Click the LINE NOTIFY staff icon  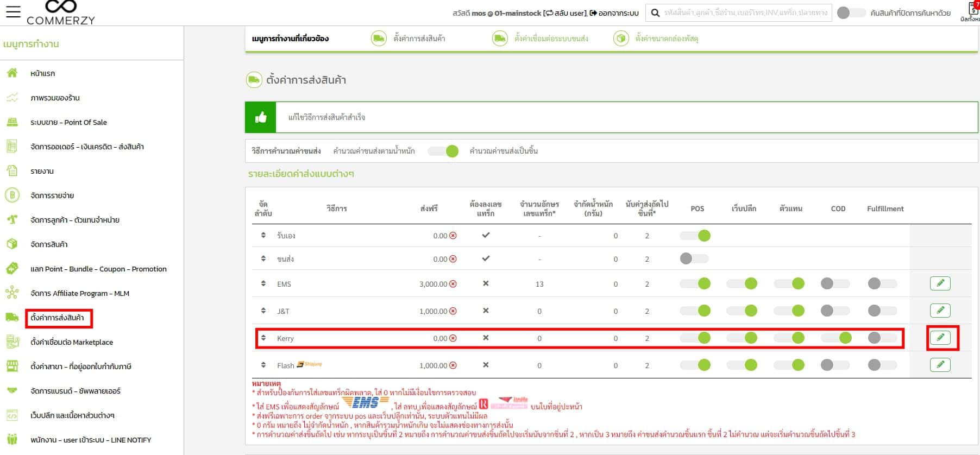(12, 439)
